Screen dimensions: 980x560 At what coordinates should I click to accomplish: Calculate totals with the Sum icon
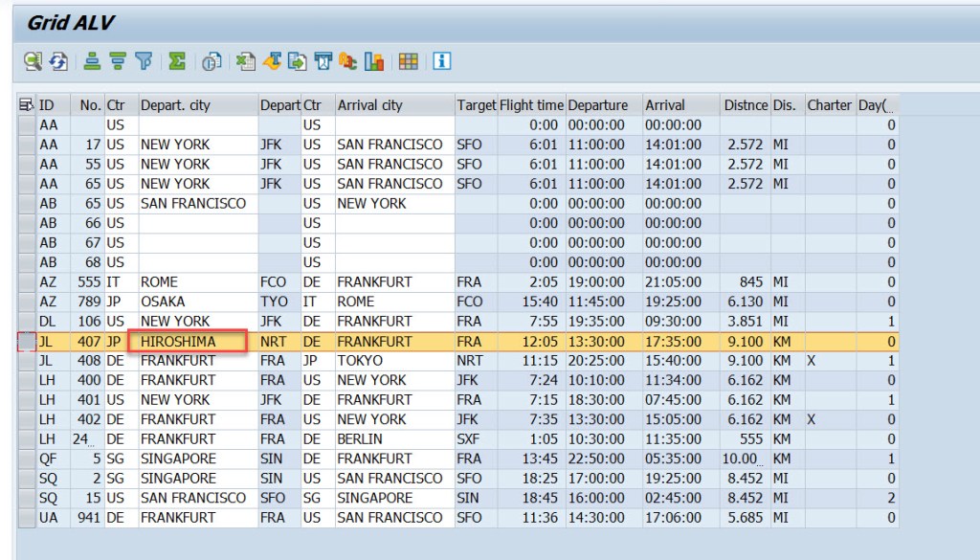coord(176,61)
